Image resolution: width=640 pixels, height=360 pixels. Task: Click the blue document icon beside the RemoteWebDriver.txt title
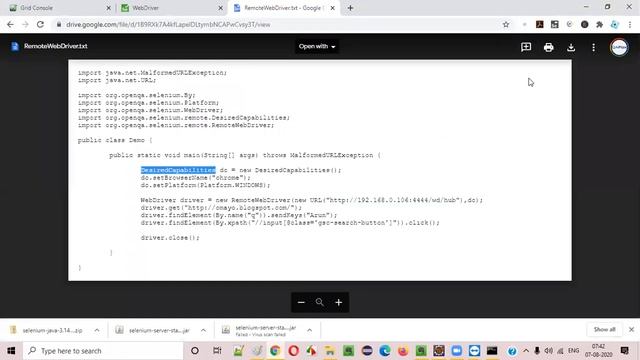click(15, 46)
